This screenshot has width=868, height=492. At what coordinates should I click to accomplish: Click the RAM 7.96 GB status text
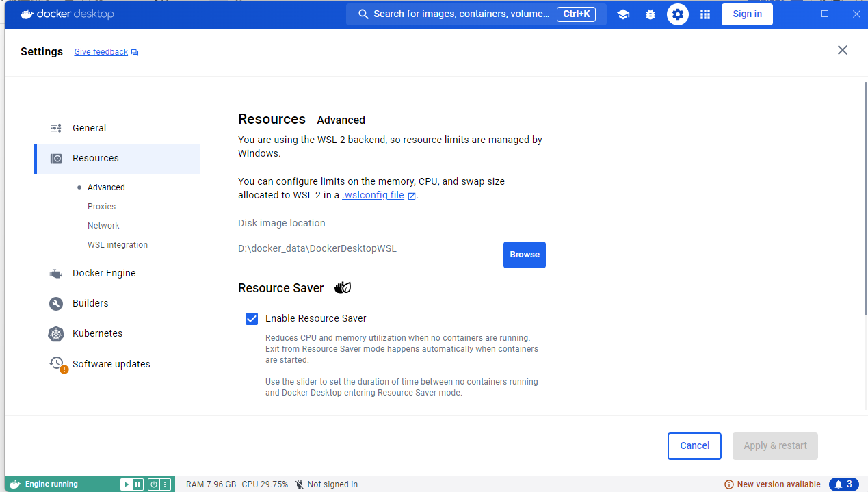tap(211, 484)
